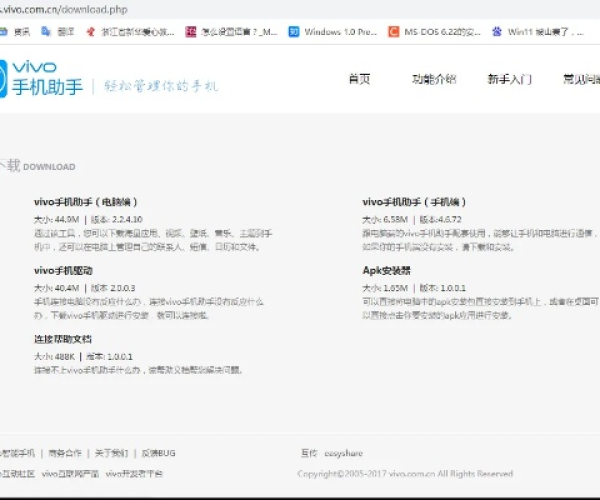Click the Copyright 2005-2017 vivo.com.cn text
600x500 pixels.
(x=405, y=474)
